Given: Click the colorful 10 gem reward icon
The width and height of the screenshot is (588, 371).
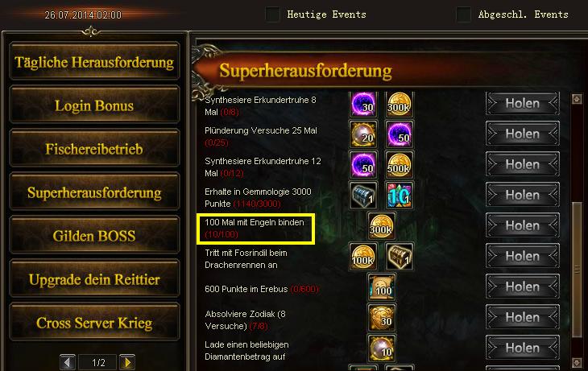Looking at the screenshot, I should point(400,196).
